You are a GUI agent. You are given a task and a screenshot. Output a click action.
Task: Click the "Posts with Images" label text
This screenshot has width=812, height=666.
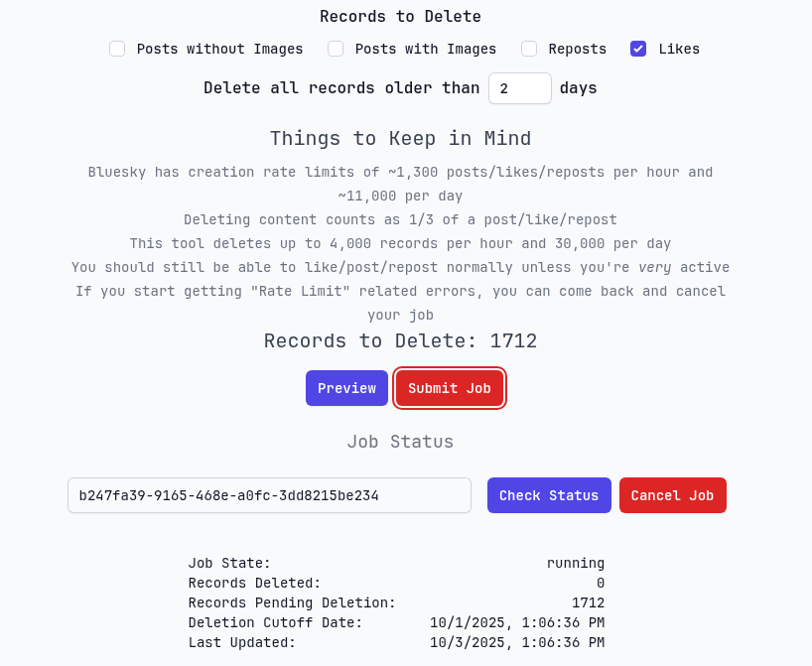[x=426, y=49]
